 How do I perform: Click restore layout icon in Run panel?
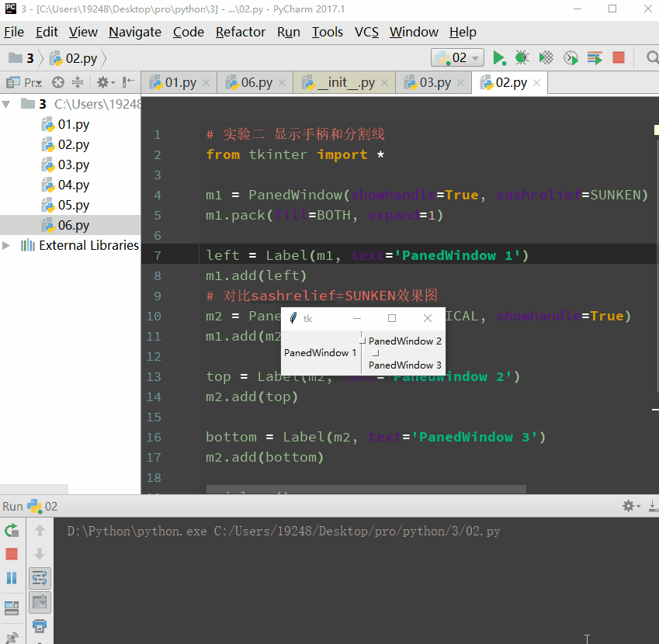tap(12, 608)
